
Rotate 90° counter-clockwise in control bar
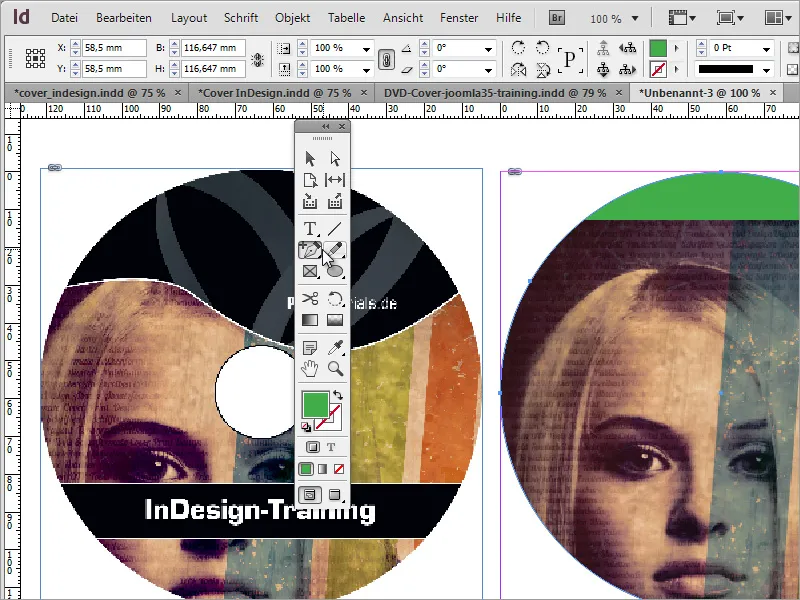click(542, 48)
